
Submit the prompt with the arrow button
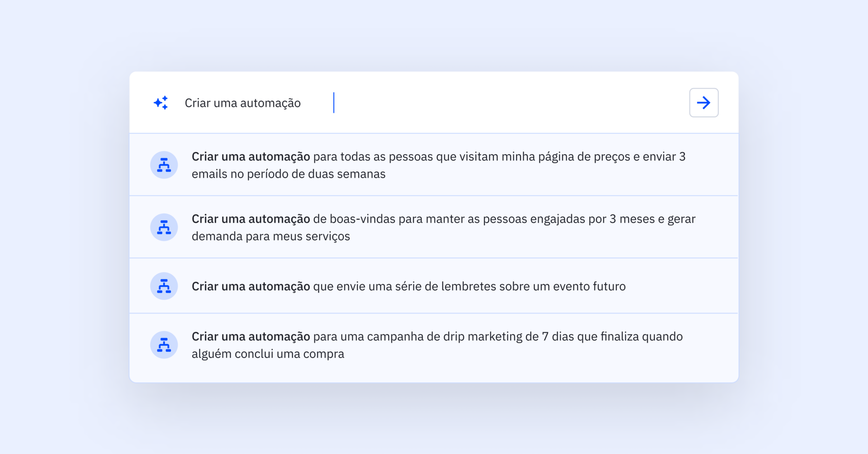(x=703, y=103)
